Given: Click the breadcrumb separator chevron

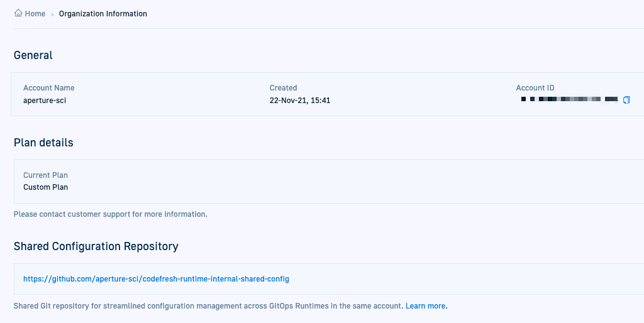Looking at the screenshot, I should click(52, 14).
